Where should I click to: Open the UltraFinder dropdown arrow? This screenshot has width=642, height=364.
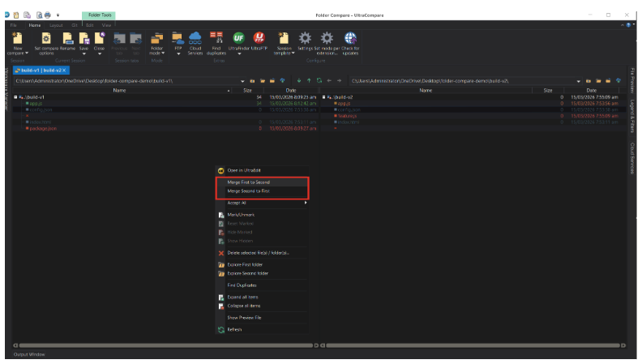click(239, 54)
